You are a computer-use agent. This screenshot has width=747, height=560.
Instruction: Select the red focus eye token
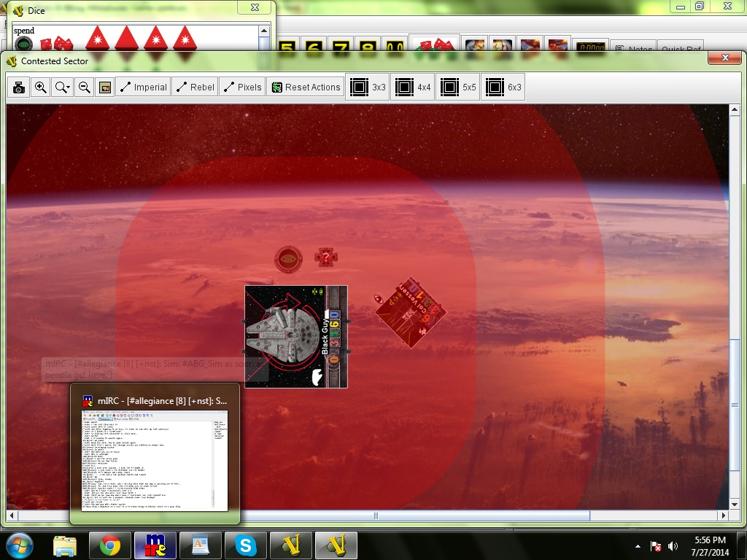[288, 258]
